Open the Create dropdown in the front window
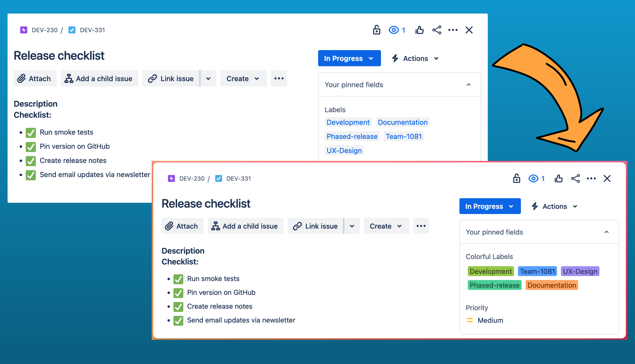 pyautogui.click(x=386, y=226)
